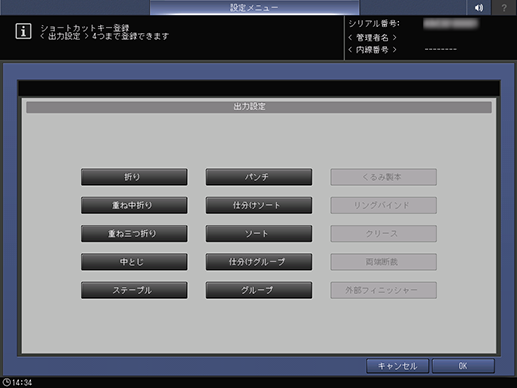The height and width of the screenshot is (388, 517).
Task: Click the 14:34 time display
Action: coord(22,382)
